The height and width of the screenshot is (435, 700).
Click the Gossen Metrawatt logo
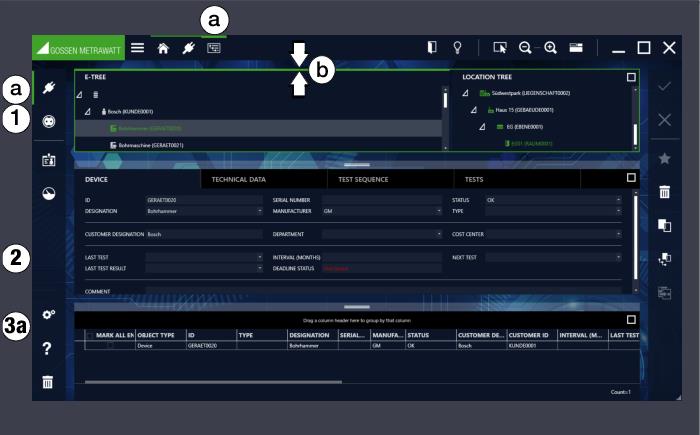[79, 48]
